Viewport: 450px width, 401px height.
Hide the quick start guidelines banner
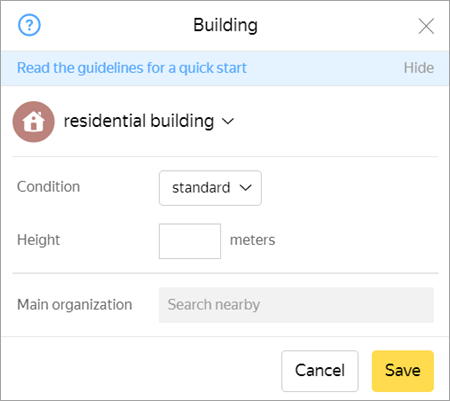click(419, 68)
